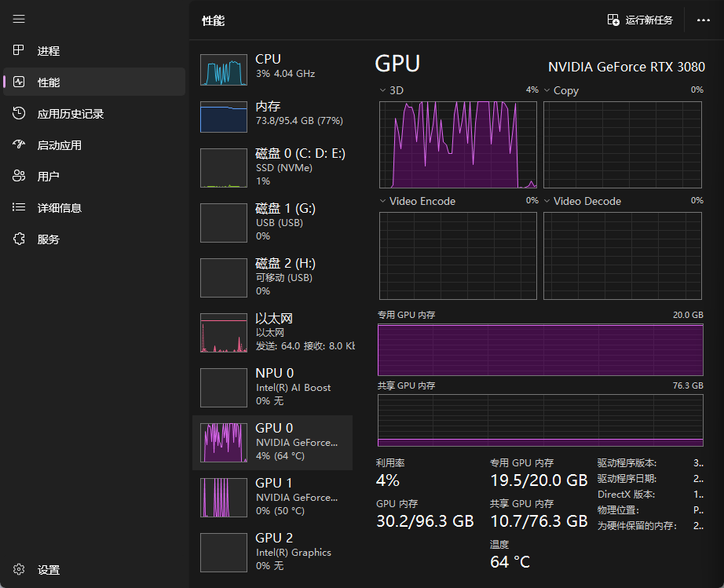The width and height of the screenshot is (724, 588).
Task: Click the "DirectX 版本:" label
Action: point(626,495)
